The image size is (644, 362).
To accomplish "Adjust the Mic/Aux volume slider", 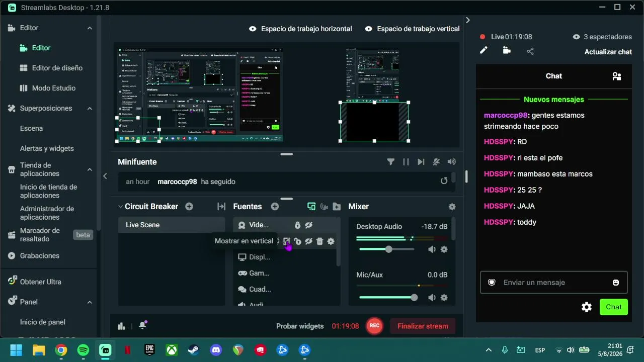I will coord(387,298).
